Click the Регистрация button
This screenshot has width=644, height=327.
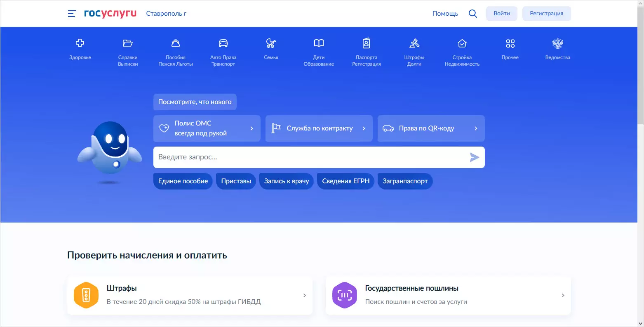(x=547, y=14)
